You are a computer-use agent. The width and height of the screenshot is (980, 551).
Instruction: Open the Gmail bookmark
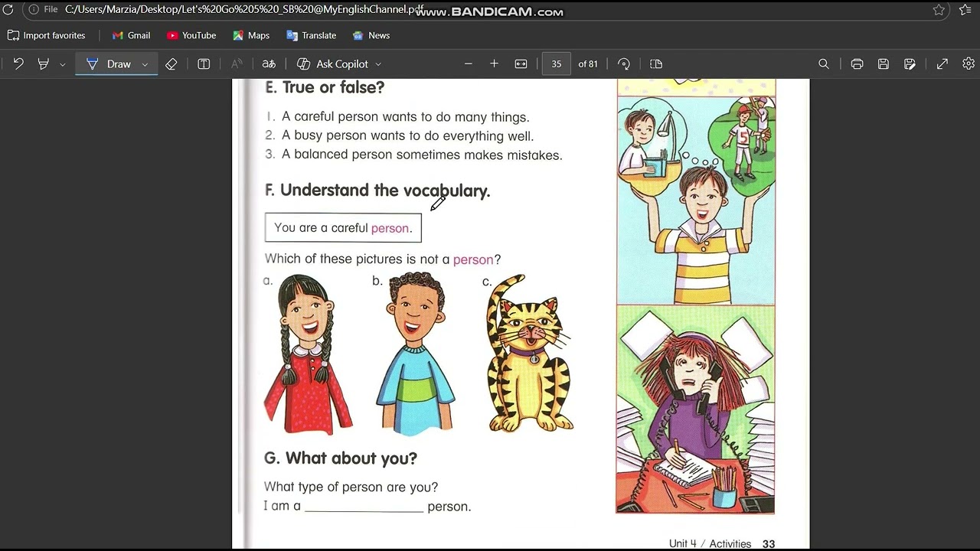[x=131, y=35]
